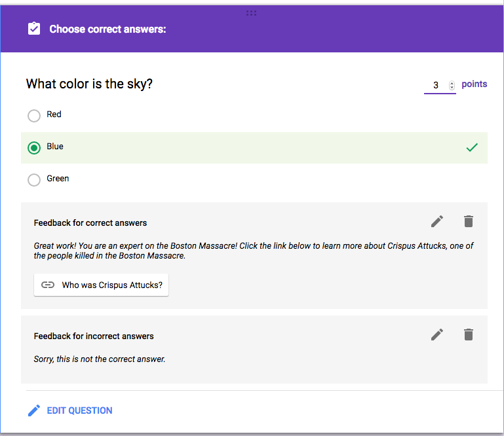Choose the Green answer option
Image resolution: width=504 pixels, height=436 pixels.
tap(34, 180)
